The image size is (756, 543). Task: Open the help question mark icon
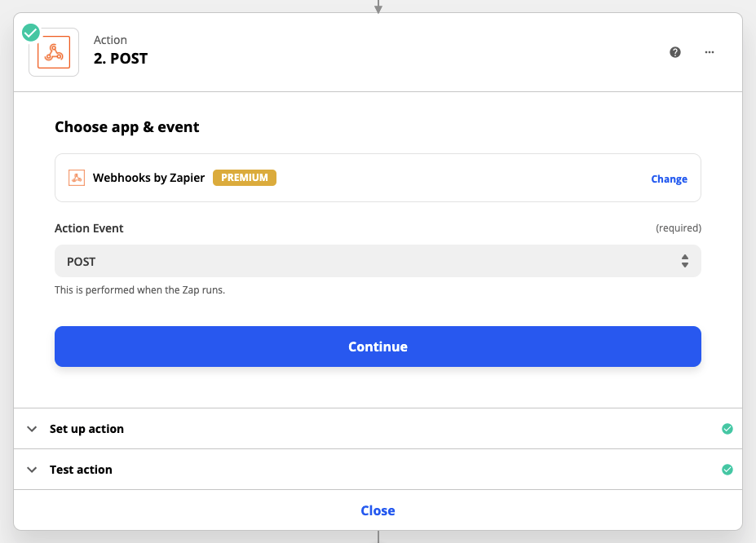(x=675, y=52)
